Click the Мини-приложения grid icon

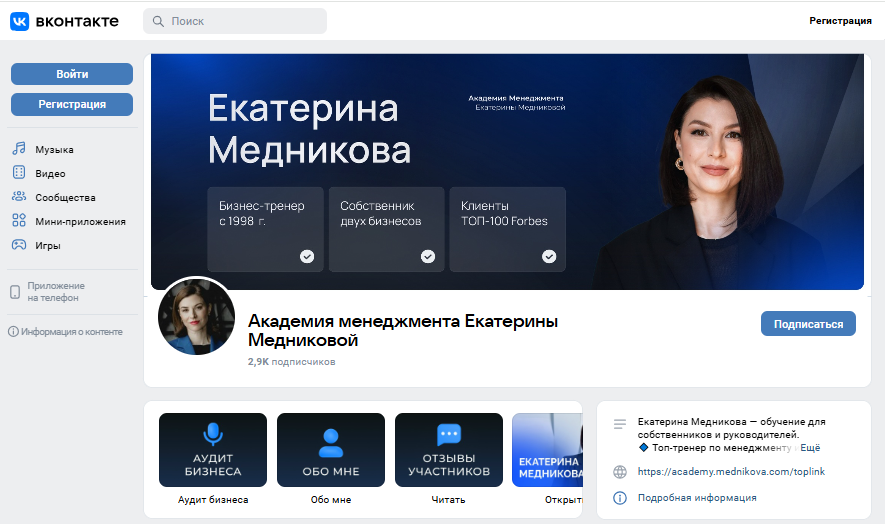click(19, 220)
